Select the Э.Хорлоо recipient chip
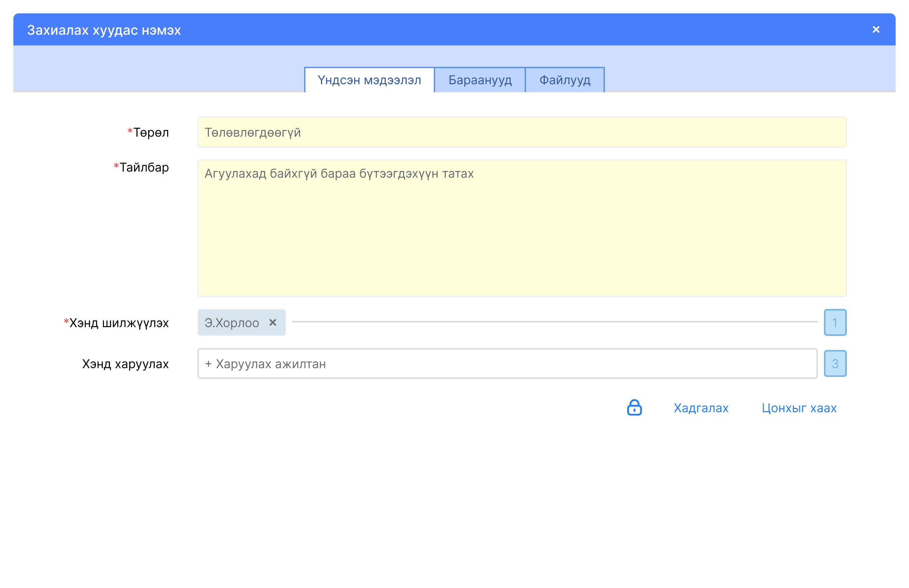Viewport: 909px width, 588px height. 232,323
